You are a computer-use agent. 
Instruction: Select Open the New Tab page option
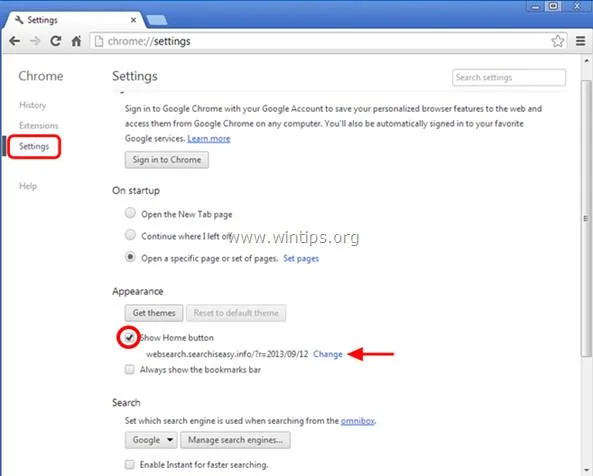[x=130, y=213]
